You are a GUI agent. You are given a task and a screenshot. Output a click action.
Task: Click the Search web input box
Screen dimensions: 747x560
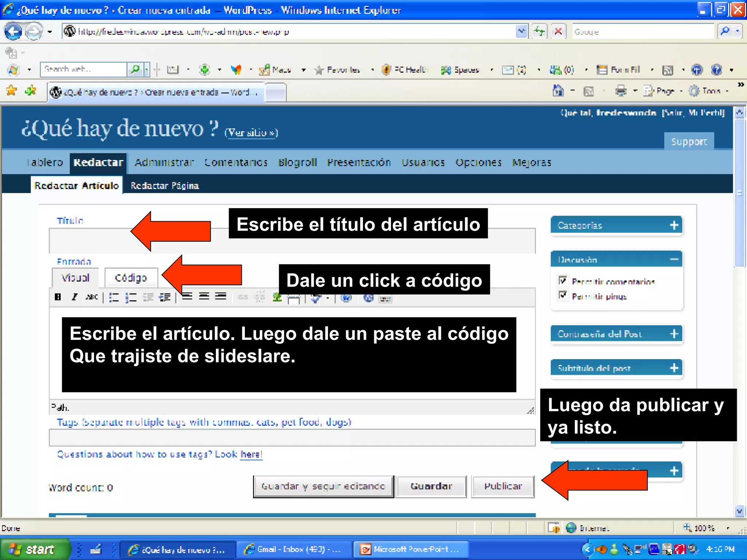click(x=84, y=69)
